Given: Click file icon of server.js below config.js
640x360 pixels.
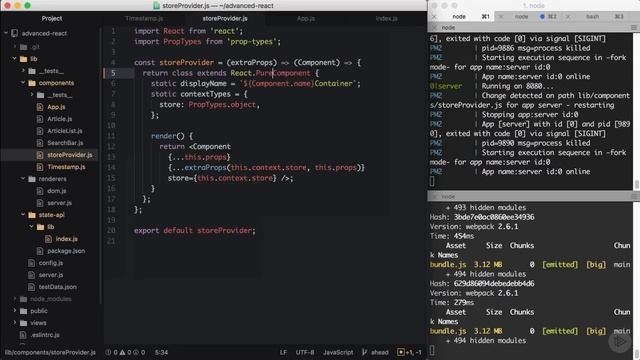Looking at the screenshot, I should tap(31, 275).
